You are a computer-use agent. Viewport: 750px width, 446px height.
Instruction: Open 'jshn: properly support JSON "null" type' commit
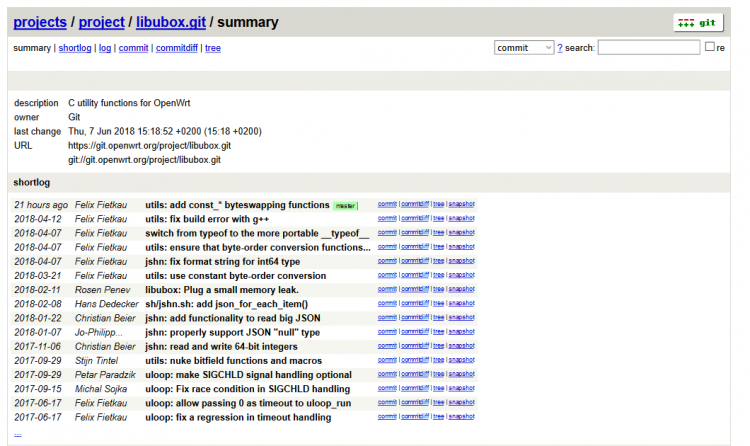[x=232, y=332]
